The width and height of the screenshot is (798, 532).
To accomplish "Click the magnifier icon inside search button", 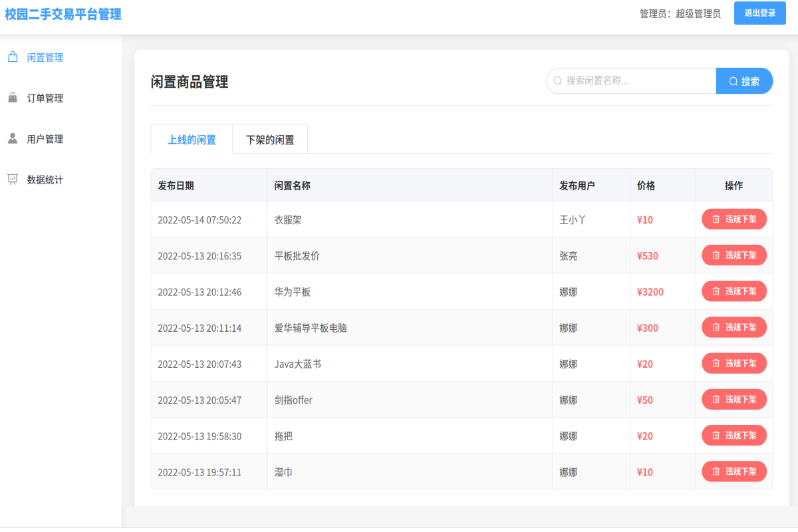I will click(x=733, y=80).
